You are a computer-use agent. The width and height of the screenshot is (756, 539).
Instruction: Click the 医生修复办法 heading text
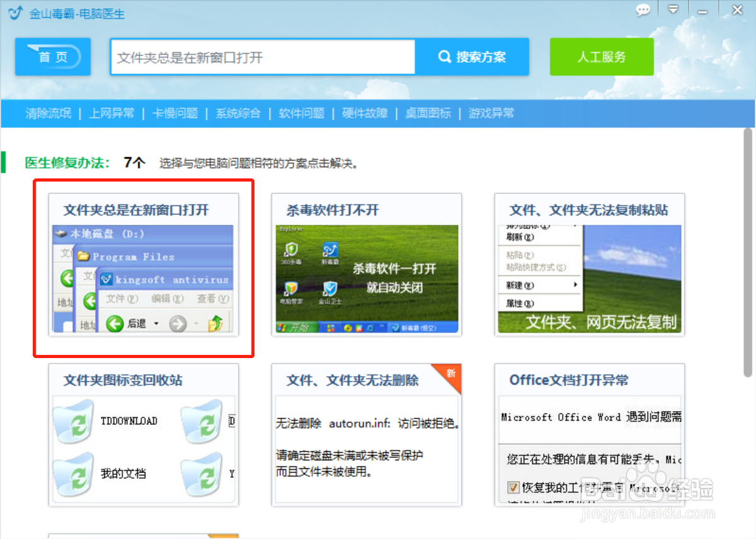(67, 163)
